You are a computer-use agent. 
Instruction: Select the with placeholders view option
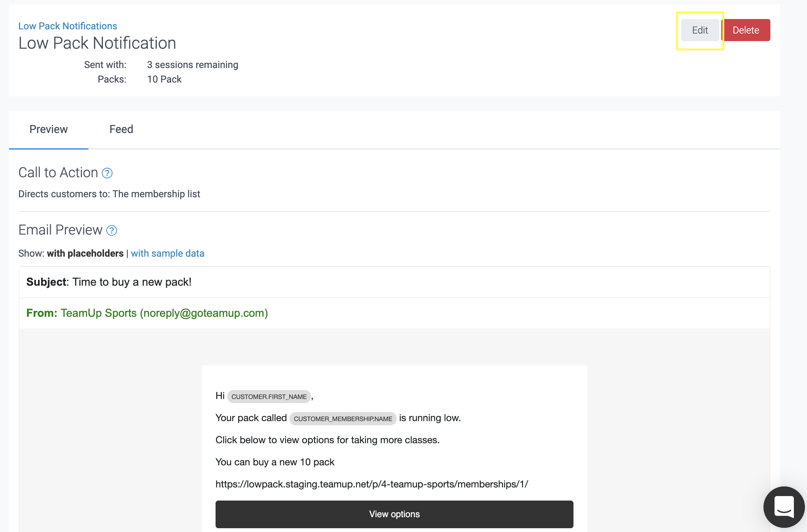pos(85,253)
